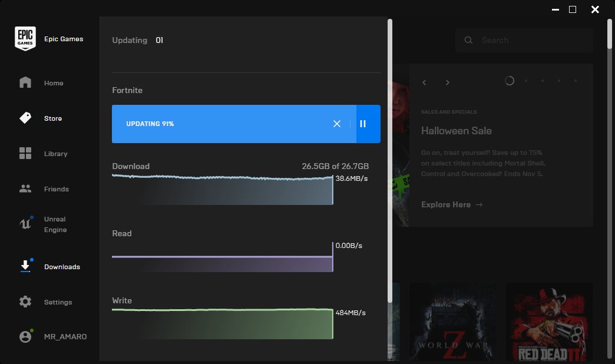The width and height of the screenshot is (615, 364).
Task: Click the Read speed graph
Action: [x=223, y=257]
